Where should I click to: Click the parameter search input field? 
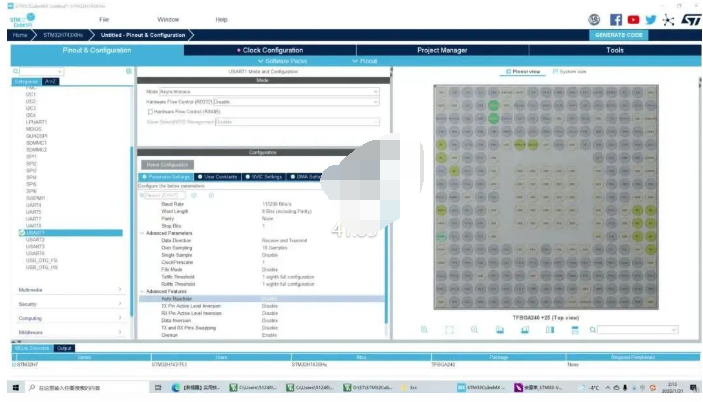point(165,195)
